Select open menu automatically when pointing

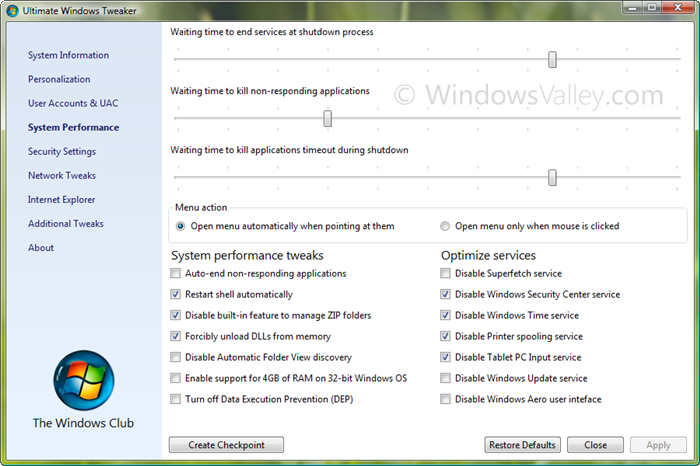180,226
